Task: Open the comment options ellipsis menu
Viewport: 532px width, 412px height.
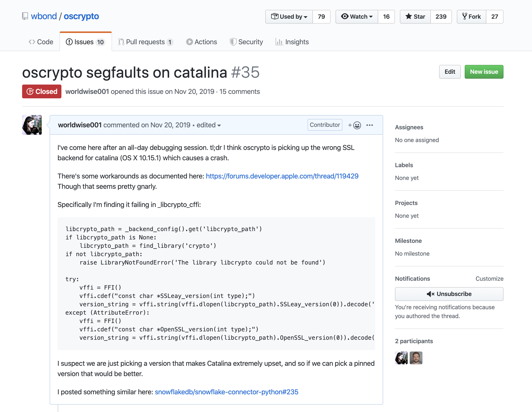Action: [370, 125]
